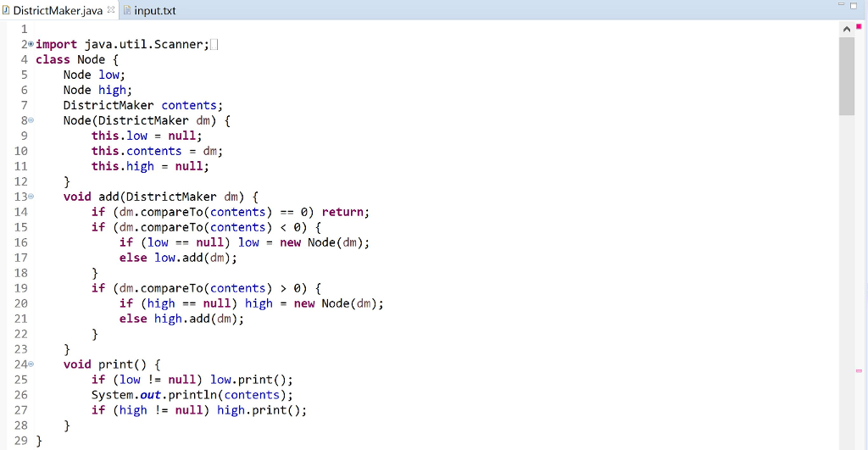
Task: Click line number 12 in the gutter
Action: 20,181
